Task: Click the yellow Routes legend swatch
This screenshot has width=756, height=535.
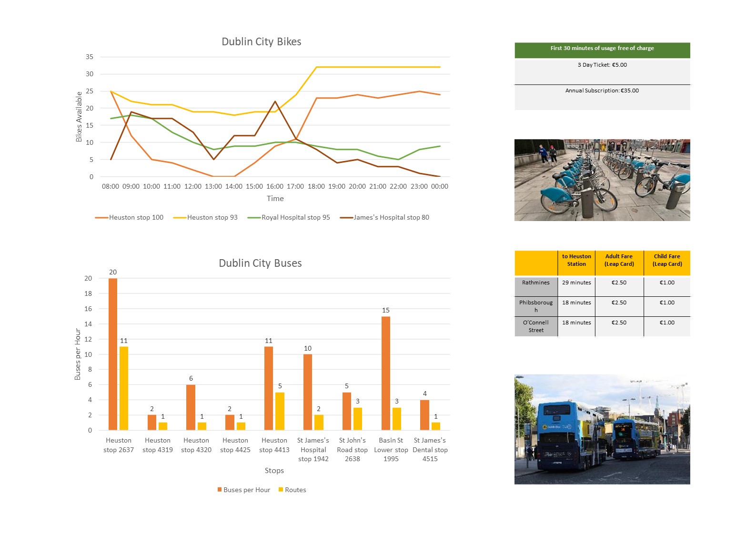Action: point(281,490)
